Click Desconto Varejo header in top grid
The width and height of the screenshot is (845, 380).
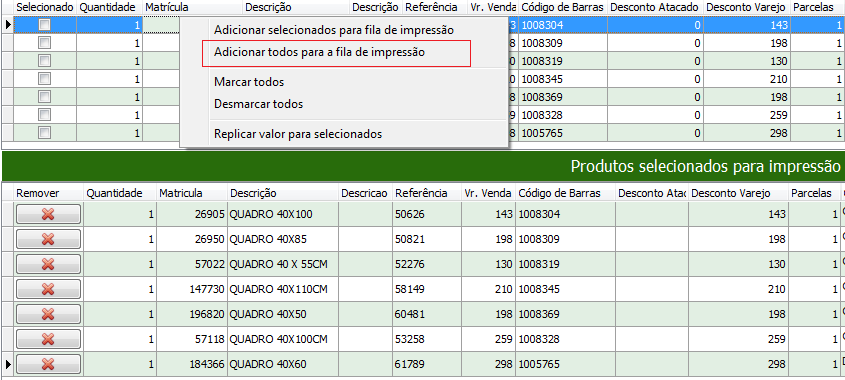coord(746,7)
